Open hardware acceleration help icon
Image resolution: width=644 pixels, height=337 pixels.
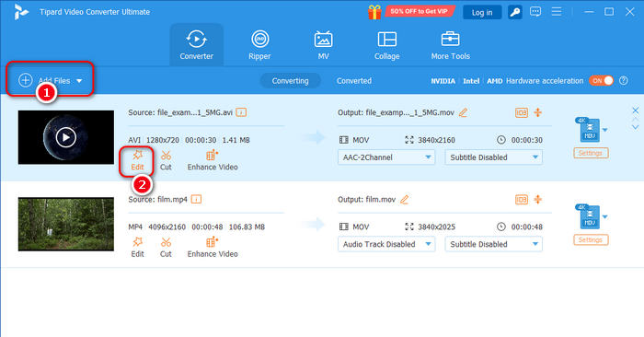tap(624, 80)
